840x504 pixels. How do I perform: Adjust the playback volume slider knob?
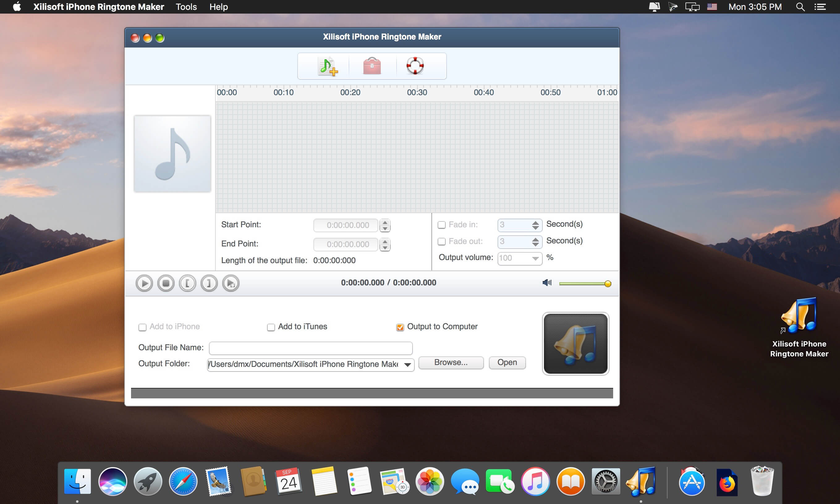click(608, 283)
